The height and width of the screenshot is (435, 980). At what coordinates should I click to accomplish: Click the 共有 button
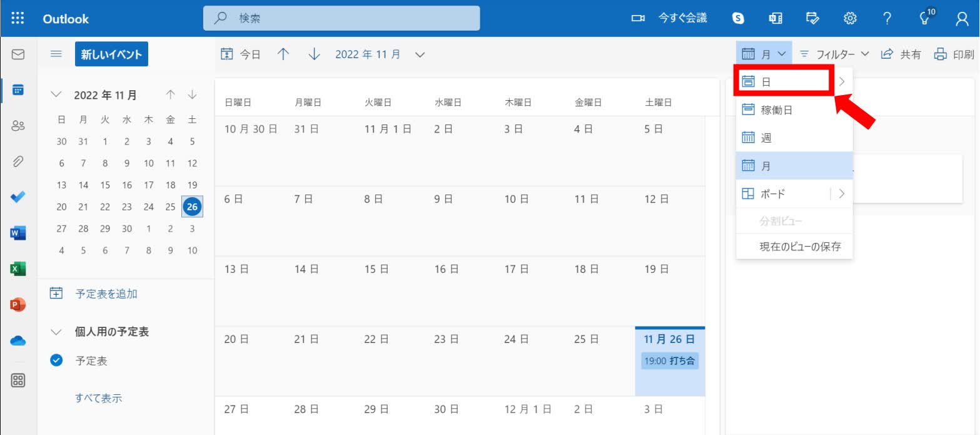901,54
